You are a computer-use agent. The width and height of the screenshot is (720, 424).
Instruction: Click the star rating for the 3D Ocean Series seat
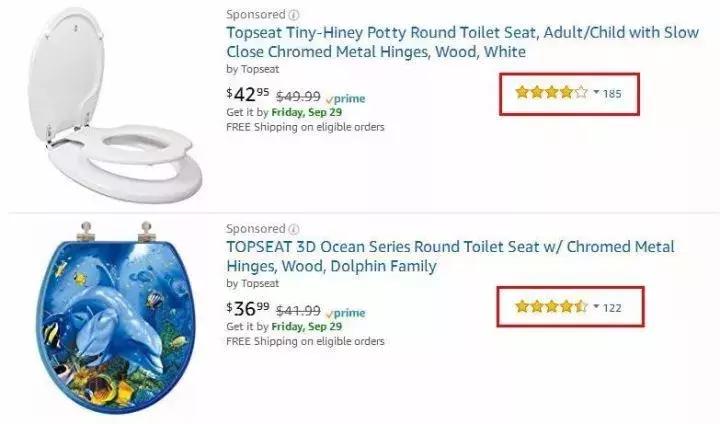[x=551, y=307]
